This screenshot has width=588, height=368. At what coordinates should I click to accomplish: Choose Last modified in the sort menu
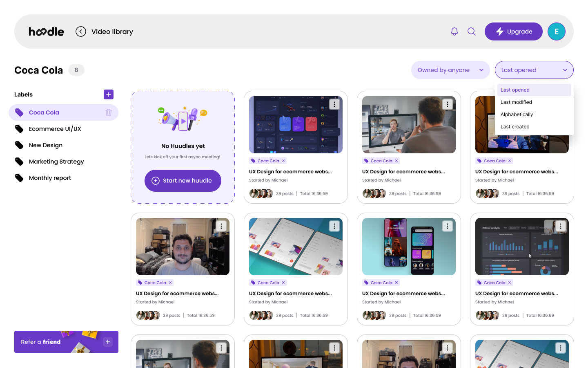(534, 102)
